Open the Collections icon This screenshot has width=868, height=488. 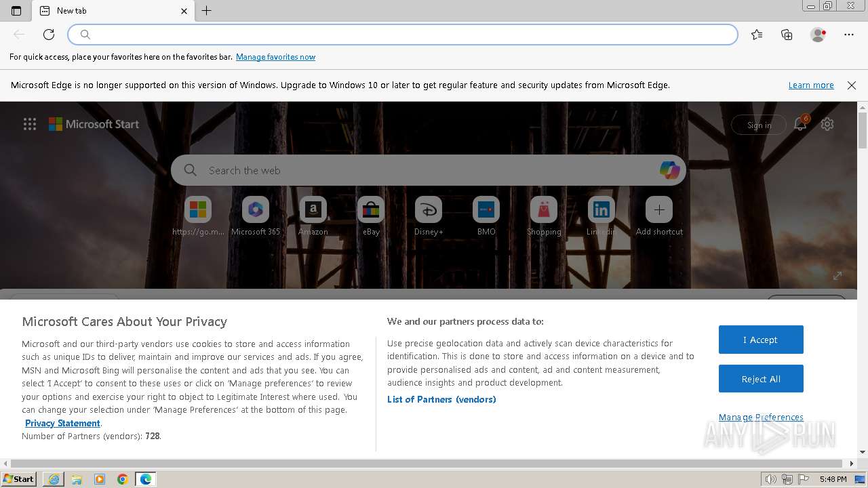[x=787, y=35]
